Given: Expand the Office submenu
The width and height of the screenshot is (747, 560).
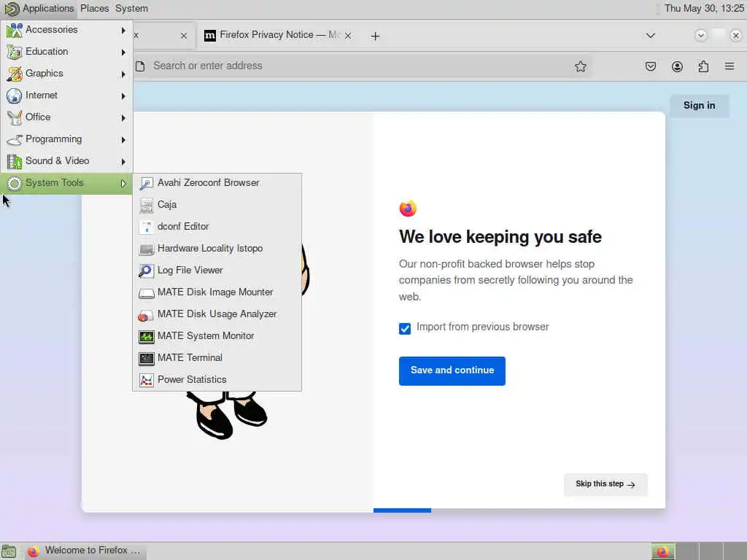Looking at the screenshot, I should tap(66, 117).
